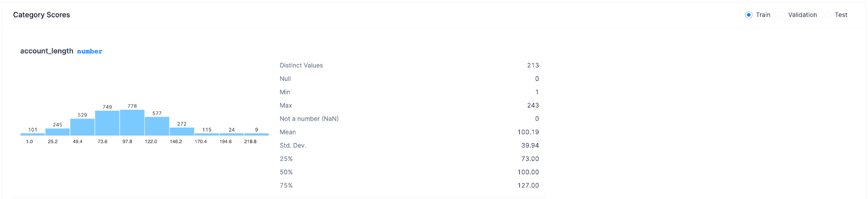Viewport: 868px width, 199px height.
Task: Click the account_length column name
Action: pos(47,51)
